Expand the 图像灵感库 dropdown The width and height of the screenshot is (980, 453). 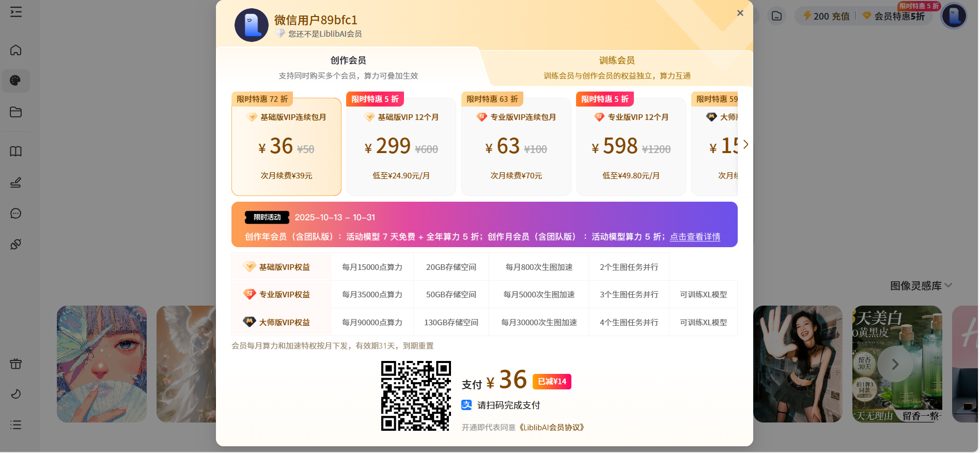921,285
